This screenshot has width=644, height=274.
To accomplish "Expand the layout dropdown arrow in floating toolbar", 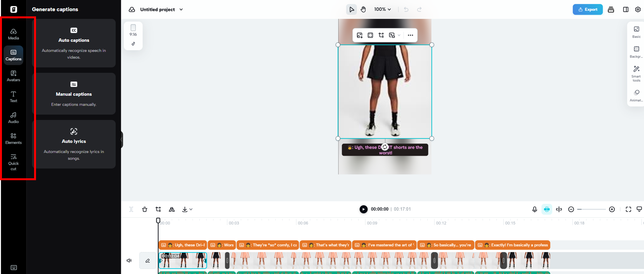I will coord(399,35).
